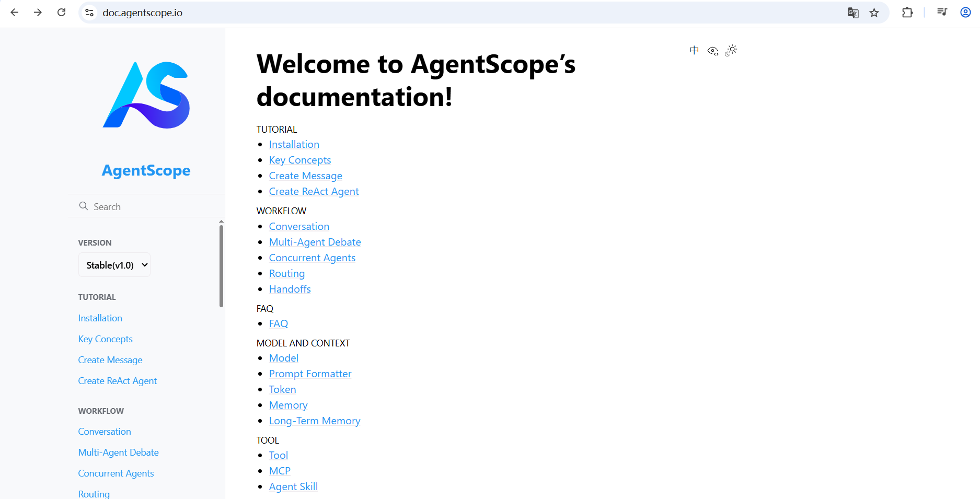The width and height of the screenshot is (980, 499).
Task: Click the search magnifier icon in sidebar
Action: (x=84, y=206)
